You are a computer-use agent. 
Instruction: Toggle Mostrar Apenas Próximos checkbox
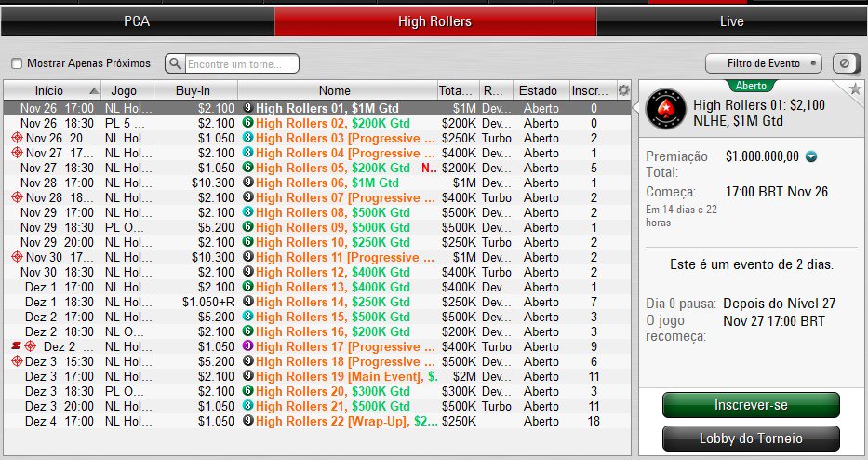17,63
